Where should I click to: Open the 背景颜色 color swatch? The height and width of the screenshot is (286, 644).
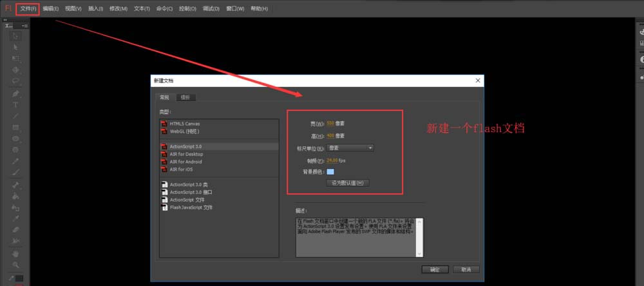pyautogui.click(x=330, y=172)
